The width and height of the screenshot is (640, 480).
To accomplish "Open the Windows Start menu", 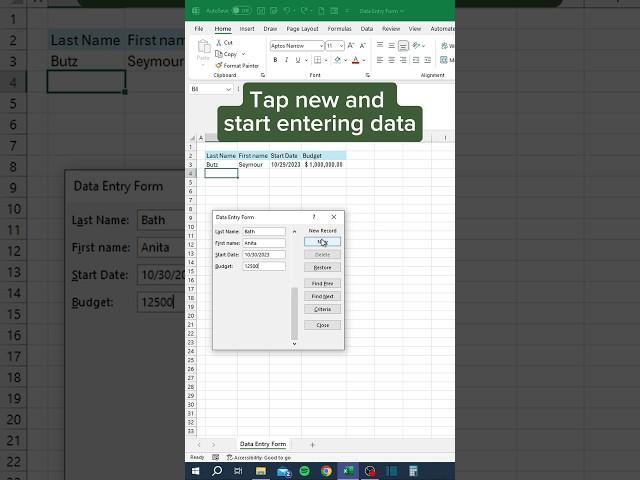I will tap(196, 471).
